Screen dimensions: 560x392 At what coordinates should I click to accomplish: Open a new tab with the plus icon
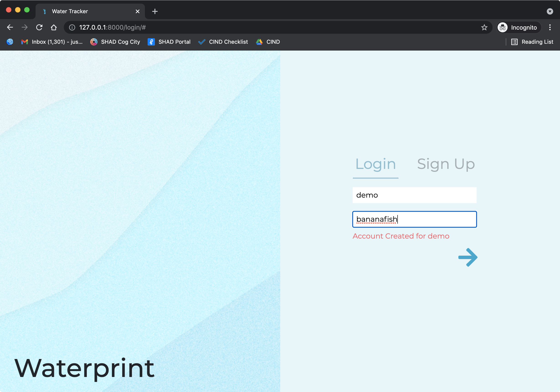tap(155, 11)
